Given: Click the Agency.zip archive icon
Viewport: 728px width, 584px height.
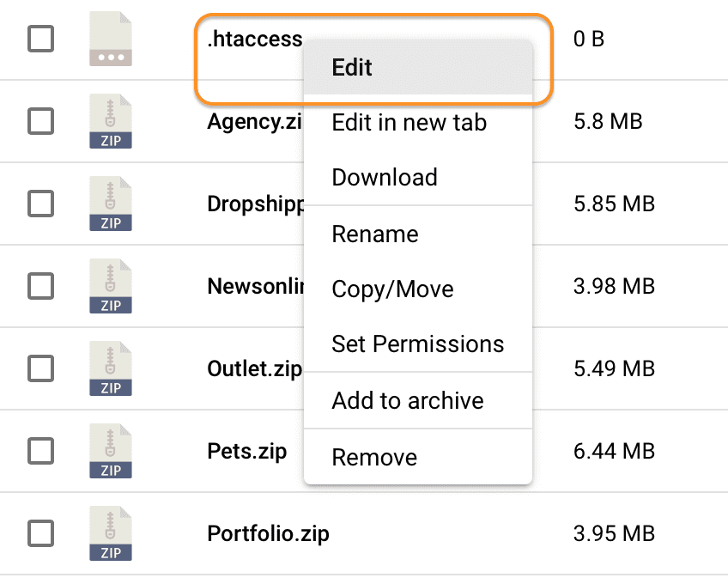Looking at the screenshot, I should [x=111, y=121].
